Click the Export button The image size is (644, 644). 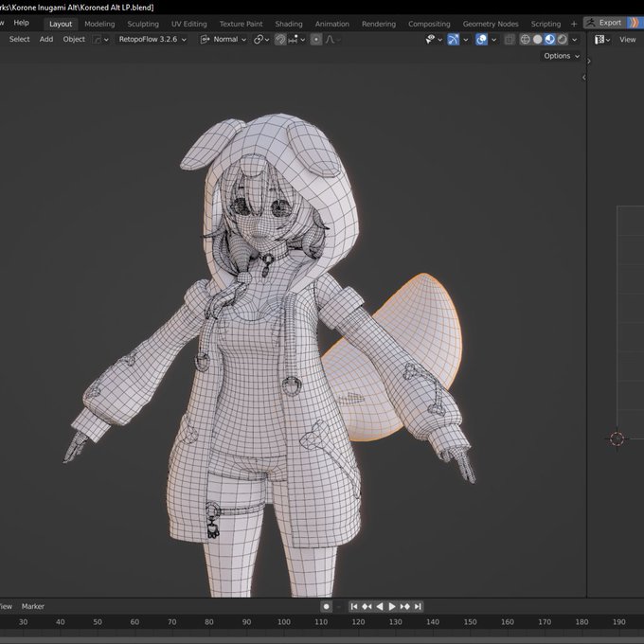[604, 23]
